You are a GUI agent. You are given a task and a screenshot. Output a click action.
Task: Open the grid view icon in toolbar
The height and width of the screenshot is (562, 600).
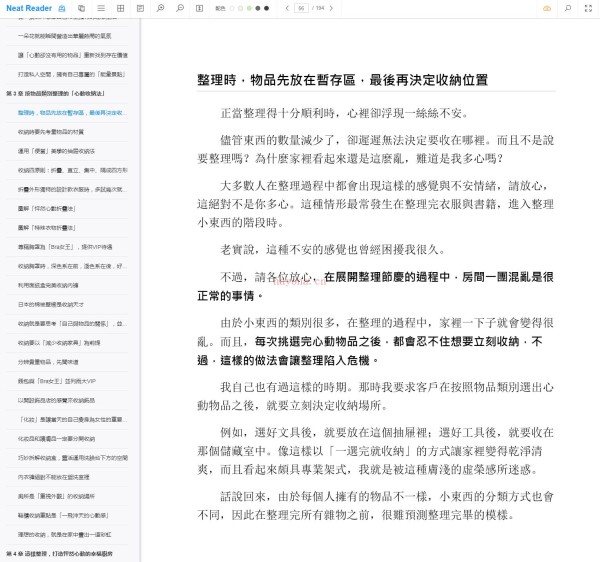point(121,8)
